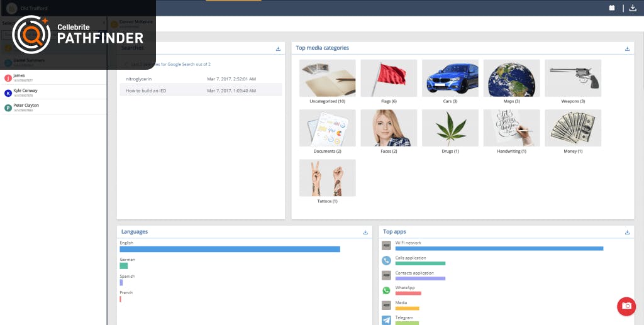Open the calendar icon in top bar
Image resolution: width=644 pixels, height=325 pixels.
612,8
